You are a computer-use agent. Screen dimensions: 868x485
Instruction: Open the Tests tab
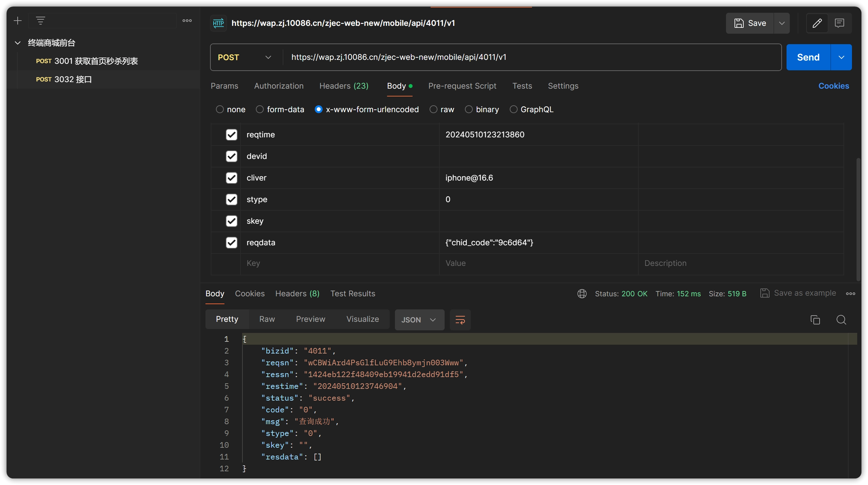click(522, 86)
